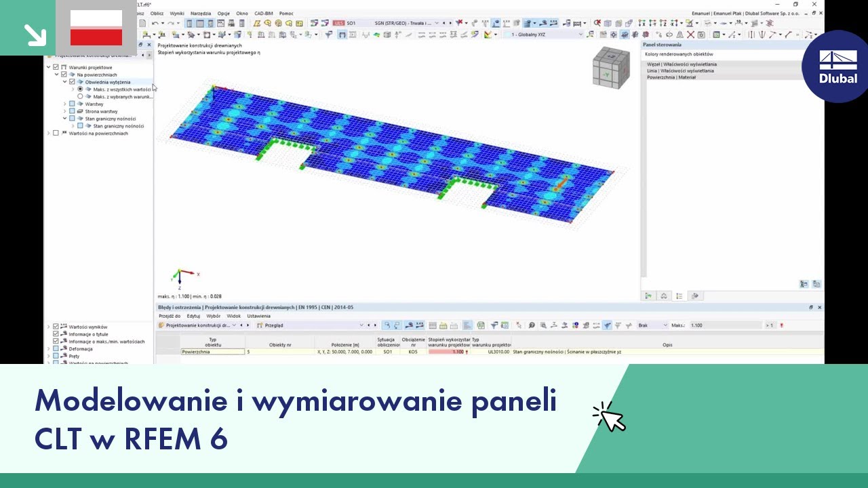Click the red ULS badge in the toolbar
The width and height of the screenshot is (868, 488).
(x=338, y=23)
